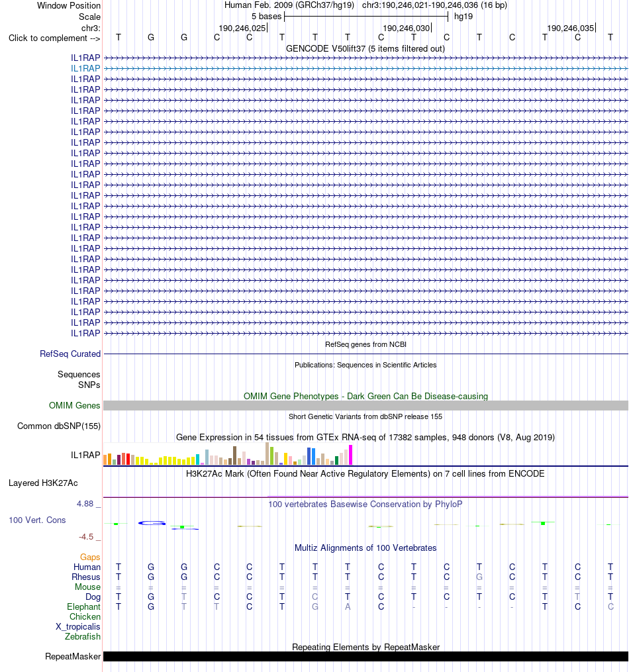Click the gray OMIM Genes item bar
This screenshot has width=629, height=672.
tap(366, 405)
